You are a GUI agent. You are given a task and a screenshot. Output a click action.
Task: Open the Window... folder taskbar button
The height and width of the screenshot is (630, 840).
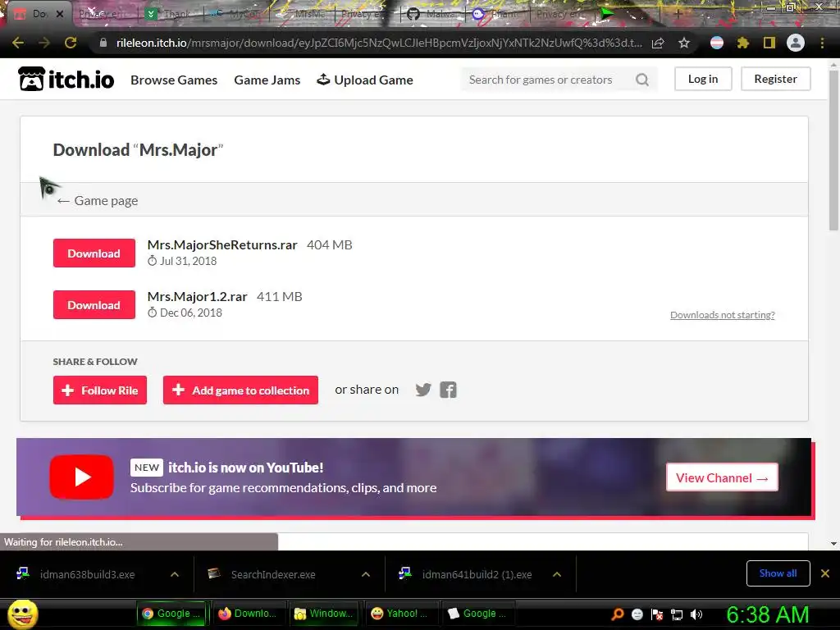[324, 614]
